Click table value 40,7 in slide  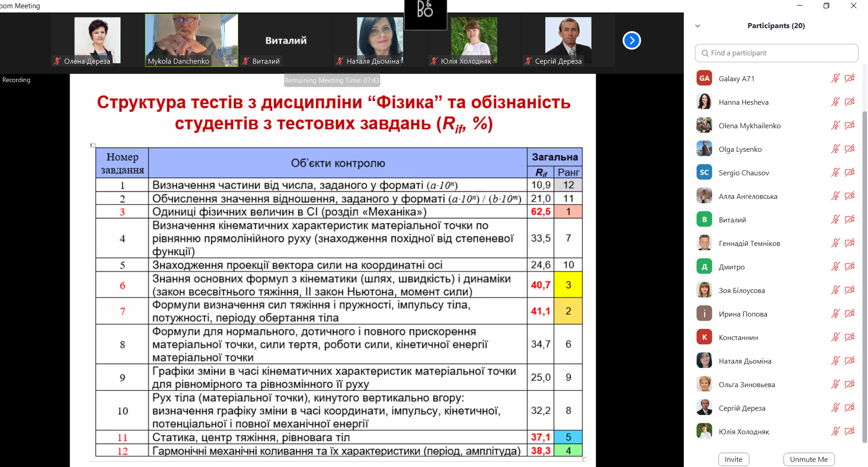[x=541, y=285]
